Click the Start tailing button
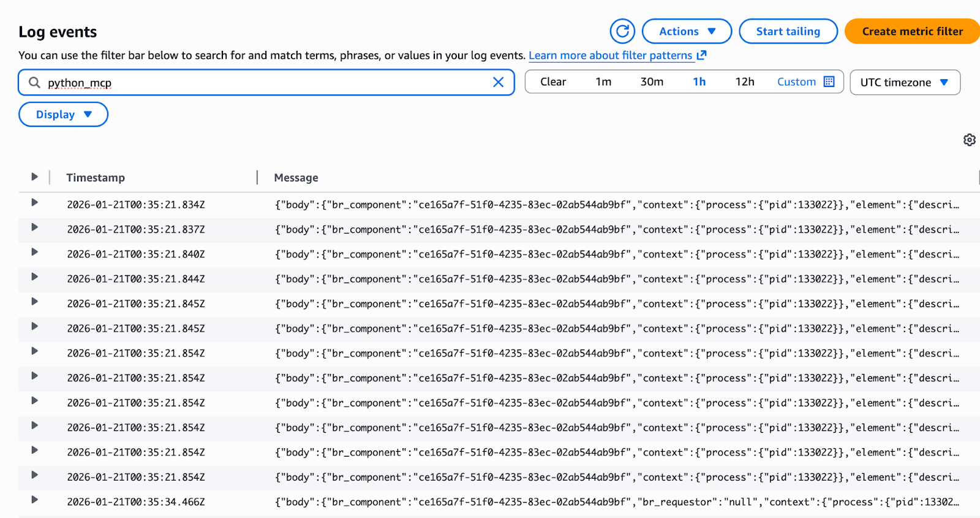This screenshot has width=980, height=518. [x=788, y=31]
